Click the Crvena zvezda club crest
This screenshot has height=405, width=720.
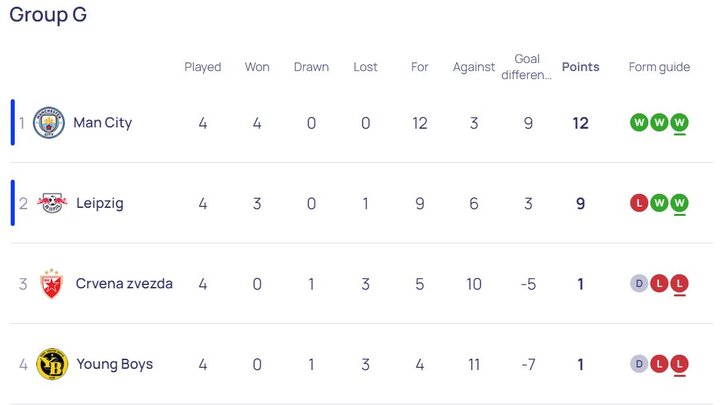(51, 284)
